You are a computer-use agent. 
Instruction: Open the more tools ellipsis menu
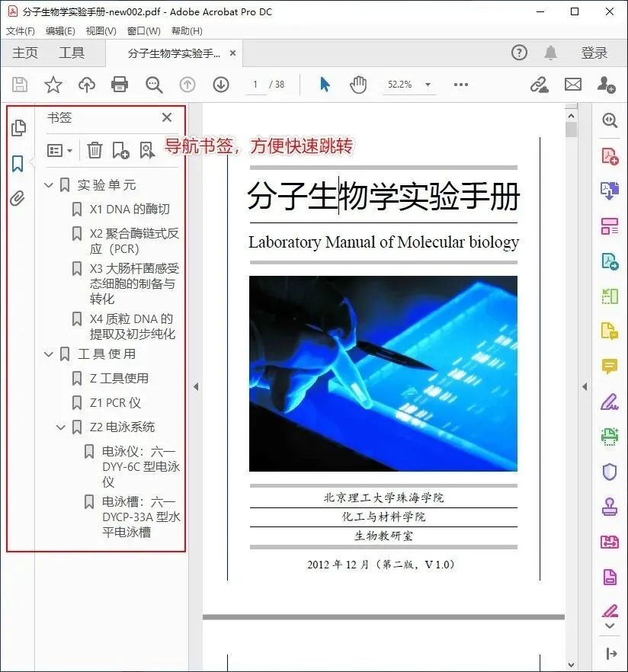461,85
